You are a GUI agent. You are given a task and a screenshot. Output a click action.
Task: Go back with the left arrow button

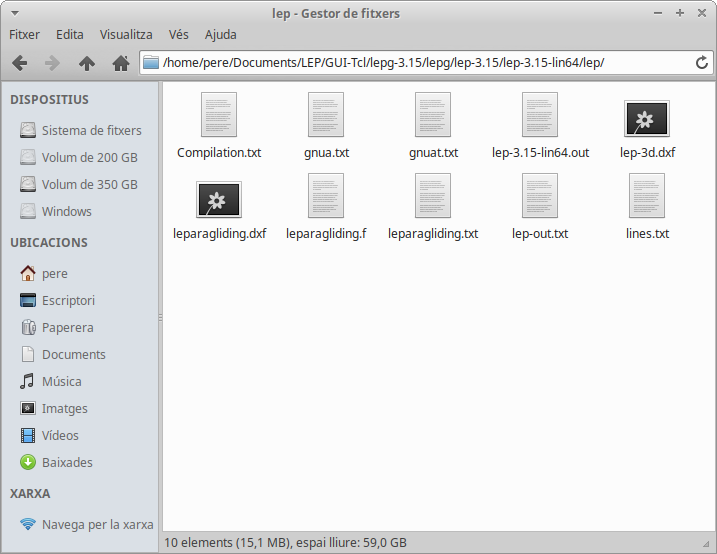(19, 63)
